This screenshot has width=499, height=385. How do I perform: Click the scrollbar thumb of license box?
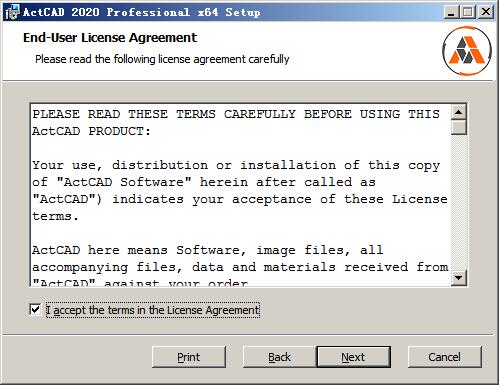[459, 127]
